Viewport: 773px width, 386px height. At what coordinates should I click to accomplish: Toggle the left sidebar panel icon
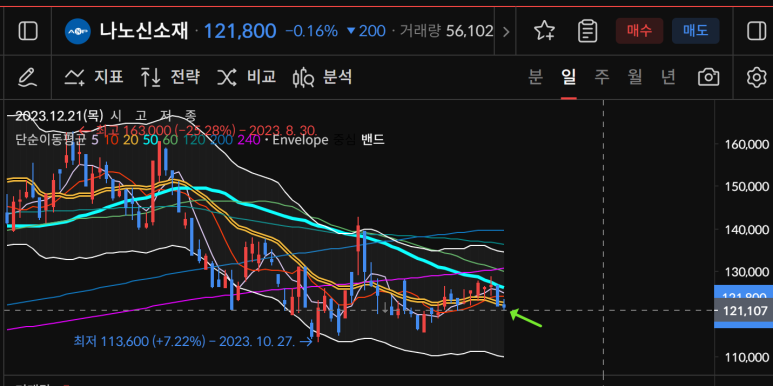click(28, 31)
